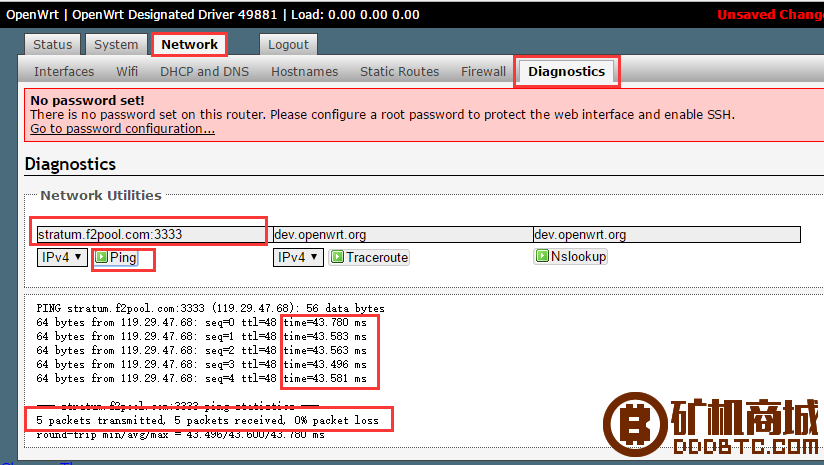
Task: Focus the stratum.f2pool.com:3333 ping address field
Action: tap(154, 234)
